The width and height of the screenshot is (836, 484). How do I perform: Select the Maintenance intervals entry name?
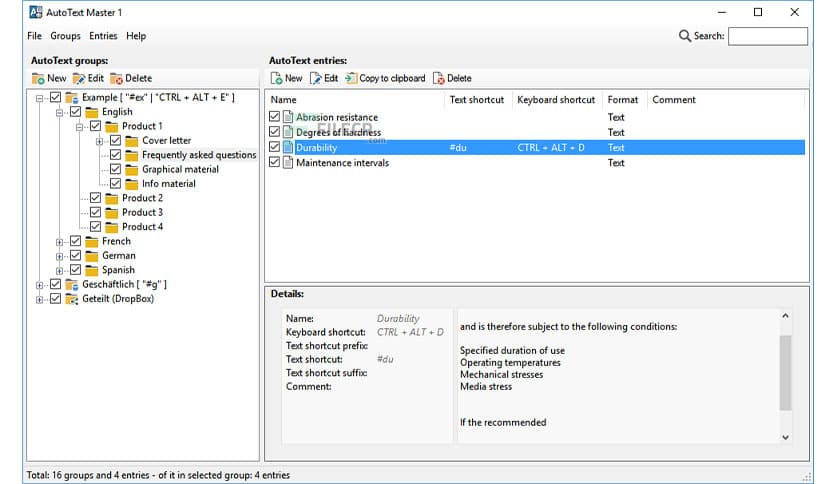(x=342, y=163)
